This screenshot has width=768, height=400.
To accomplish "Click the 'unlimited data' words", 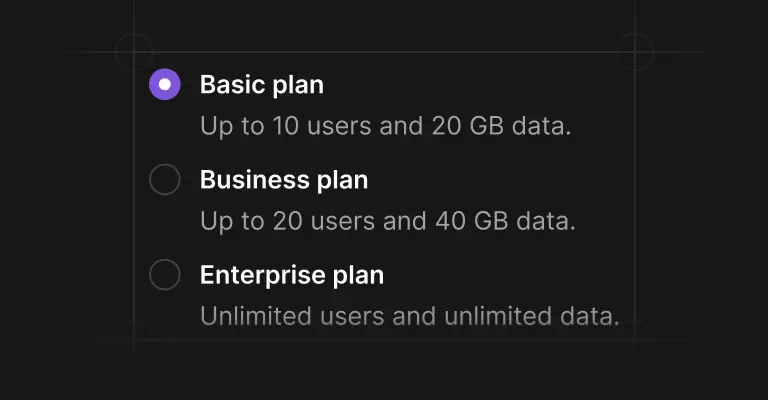I will point(531,316).
